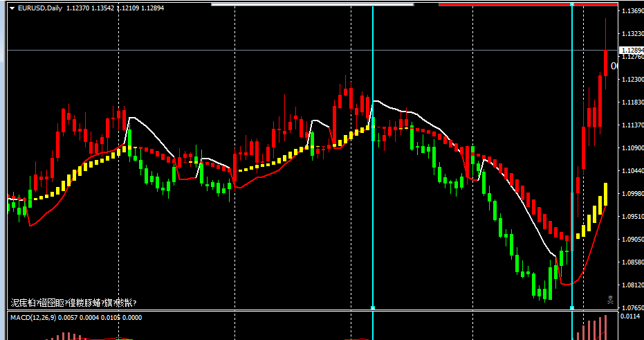
Task: Select the right cyan line's bottom handle
Action: (x=572, y=307)
